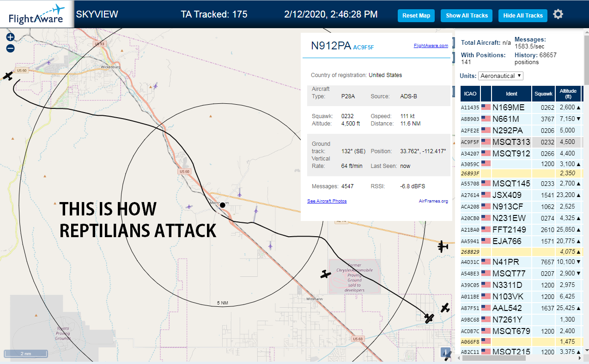Click US flag in the A066F8 row
This screenshot has width=589, height=364.
point(486,341)
